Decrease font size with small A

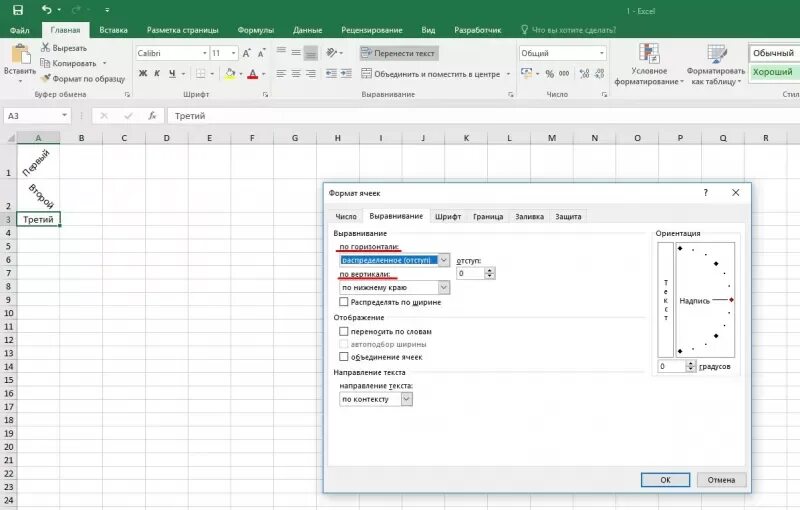261,53
